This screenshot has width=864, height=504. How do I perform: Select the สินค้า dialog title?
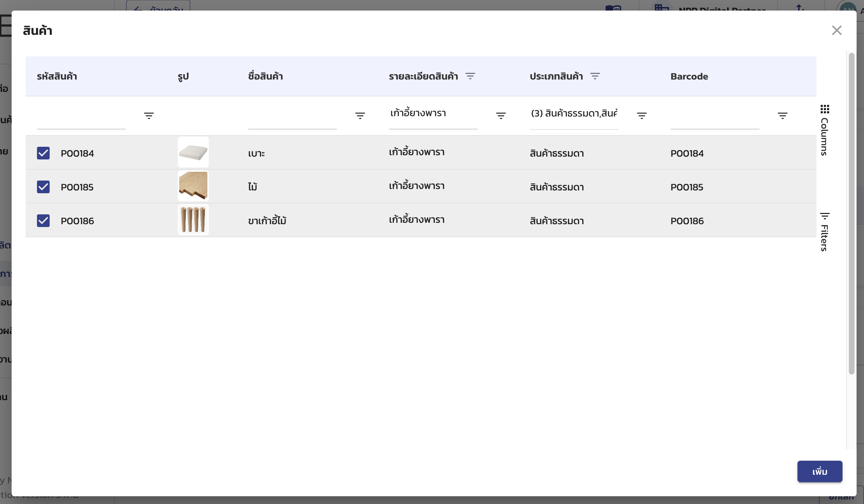38,30
